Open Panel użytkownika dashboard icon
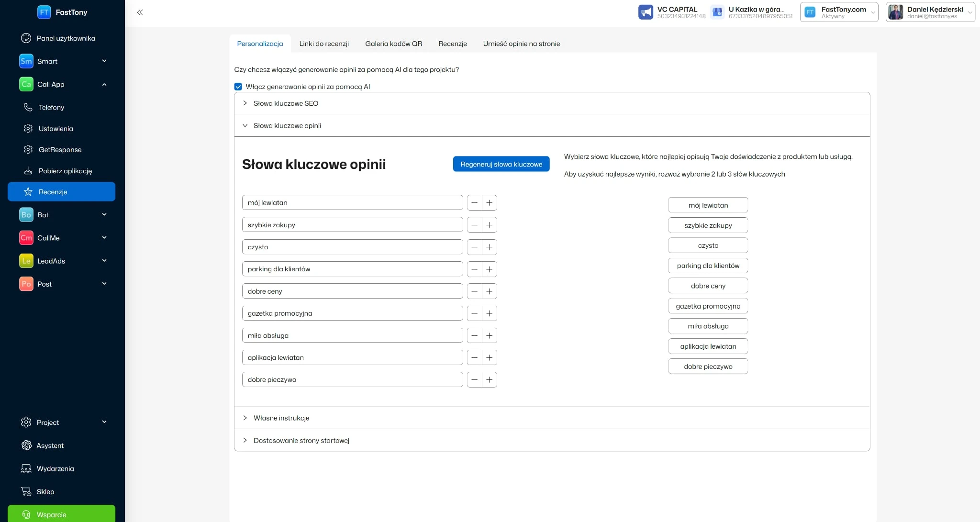 (x=26, y=38)
